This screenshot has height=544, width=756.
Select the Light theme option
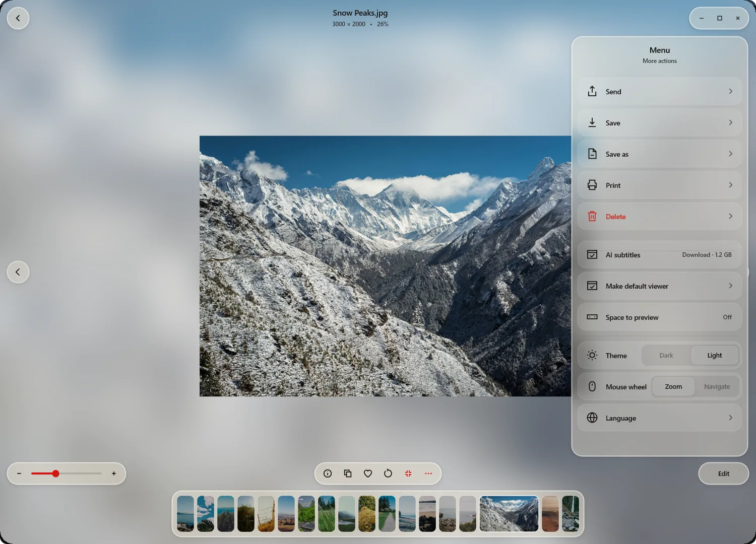[714, 355]
